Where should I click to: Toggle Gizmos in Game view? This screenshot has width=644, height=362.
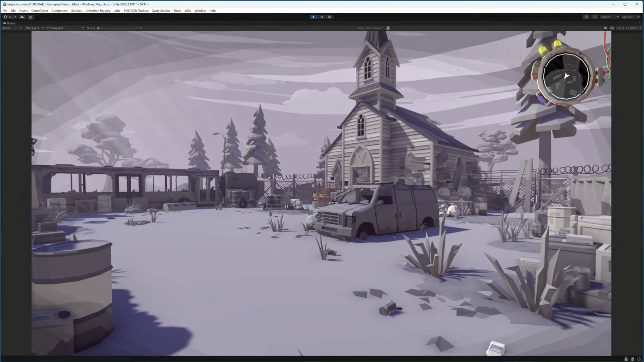pyautogui.click(x=631, y=28)
